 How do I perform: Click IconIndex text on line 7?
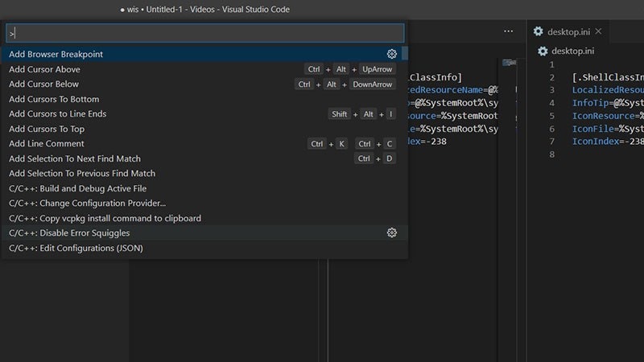click(x=596, y=142)
